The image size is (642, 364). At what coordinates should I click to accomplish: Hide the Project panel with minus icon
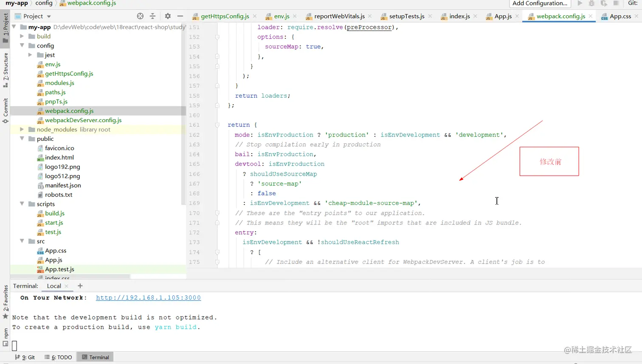(180, 16)
